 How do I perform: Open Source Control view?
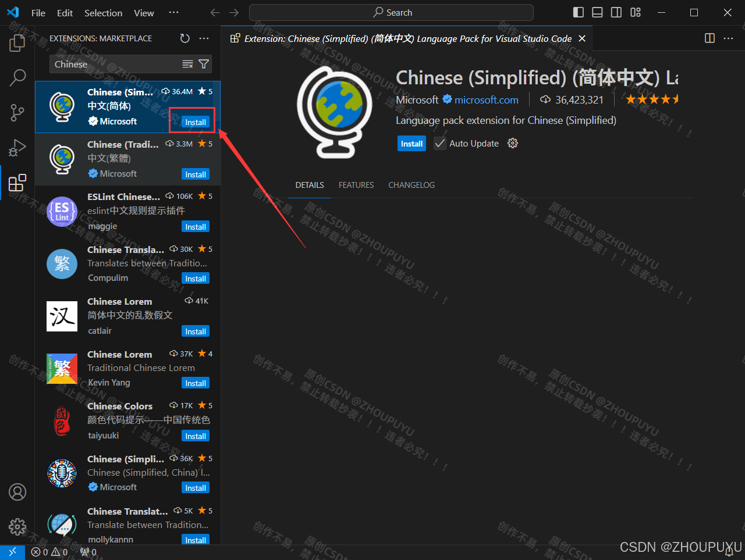tap(17, 112)
